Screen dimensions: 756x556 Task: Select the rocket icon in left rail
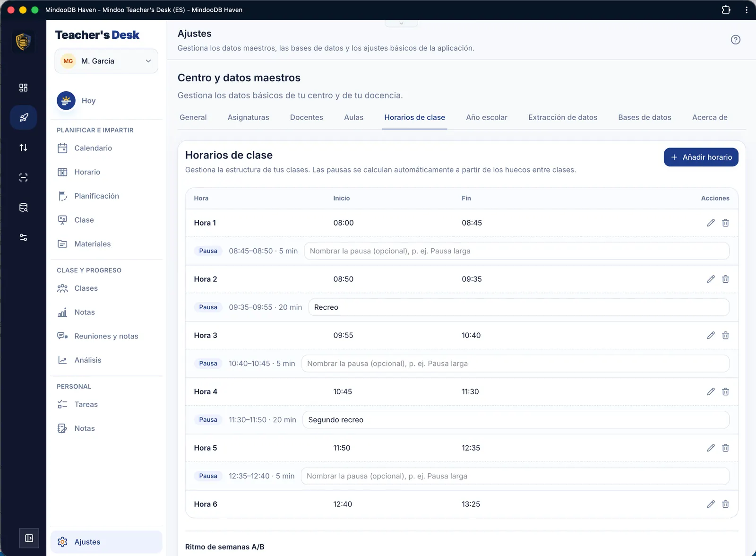tap(23, 117)
